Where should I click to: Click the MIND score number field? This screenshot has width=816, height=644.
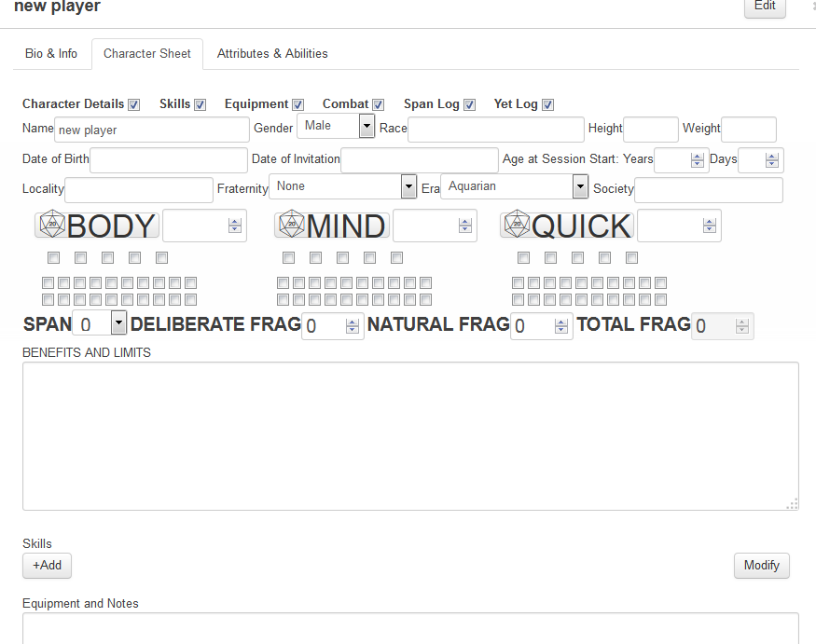pyautogui.click(x=435, y=226)
